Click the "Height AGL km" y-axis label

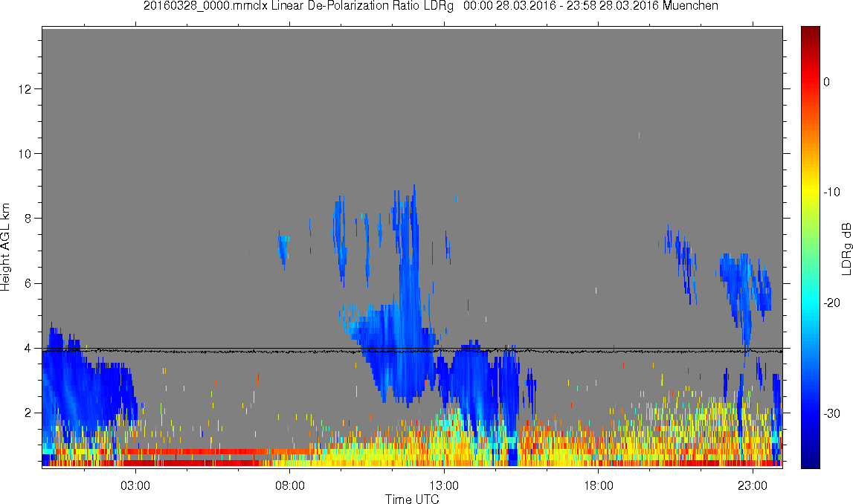pyautogui.click(x=5, y=248)
